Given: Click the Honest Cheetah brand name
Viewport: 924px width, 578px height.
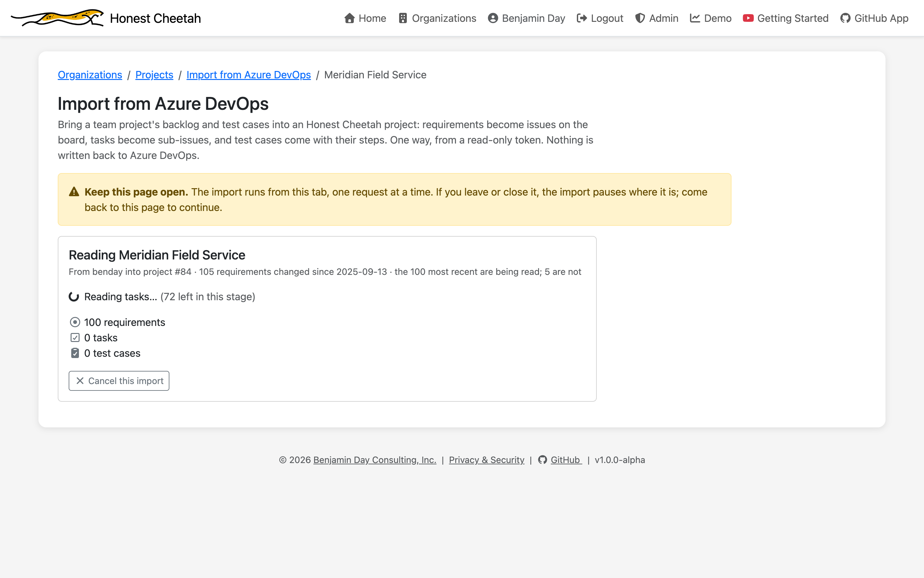Looking at the screenshot, I should (155, 18).
